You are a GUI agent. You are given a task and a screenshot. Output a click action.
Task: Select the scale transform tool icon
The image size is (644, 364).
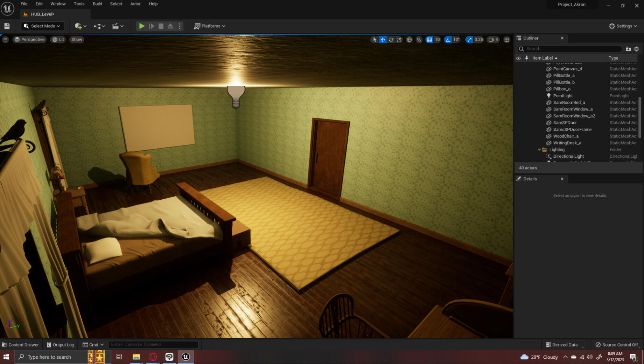[399, 40]
